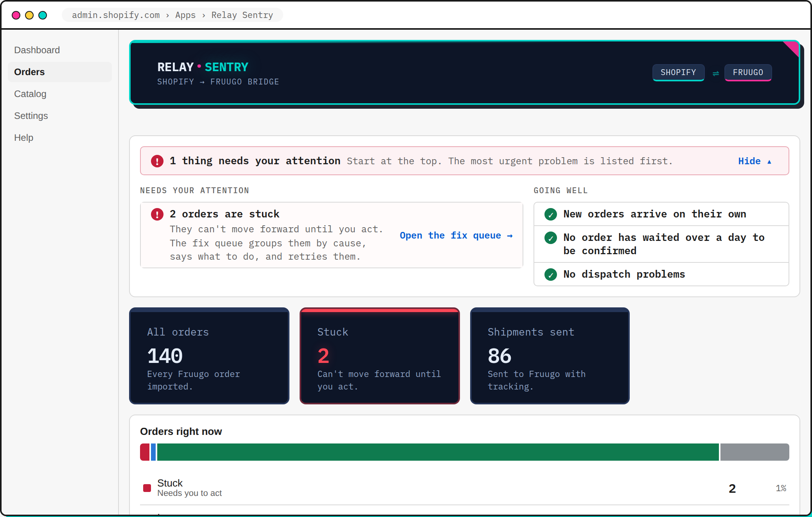Click the grey segment of the orders bar
The image size is (812, 517).
point(755,452)
